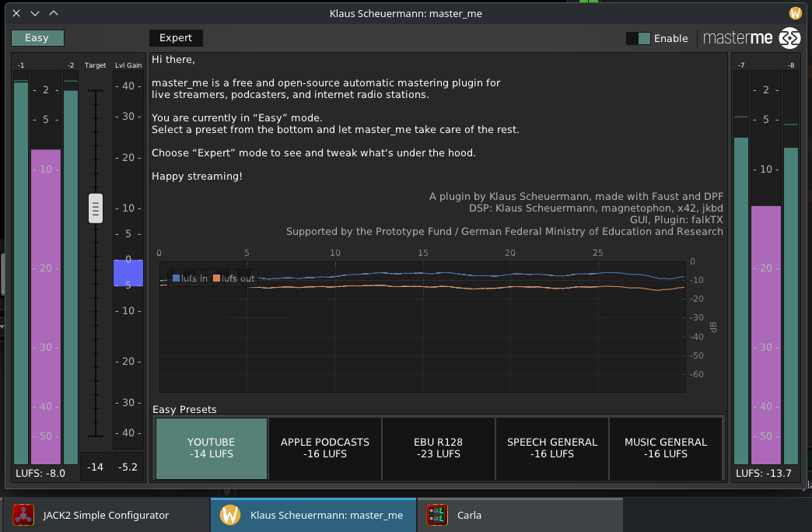Image resolution: width=812 pixels, height=532 pixels.
Task: Switch to Easy mode
Action: coord(37,38)
